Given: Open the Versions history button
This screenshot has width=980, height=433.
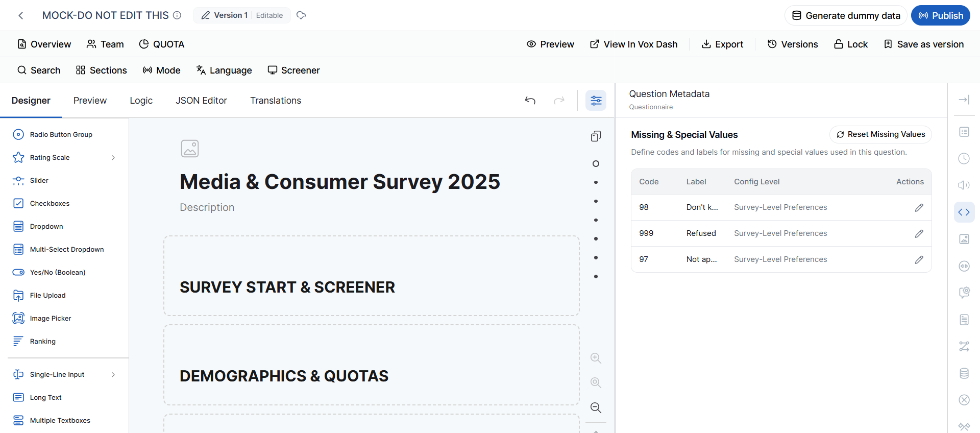Looking at the screenshot, I should pos(793,44).
